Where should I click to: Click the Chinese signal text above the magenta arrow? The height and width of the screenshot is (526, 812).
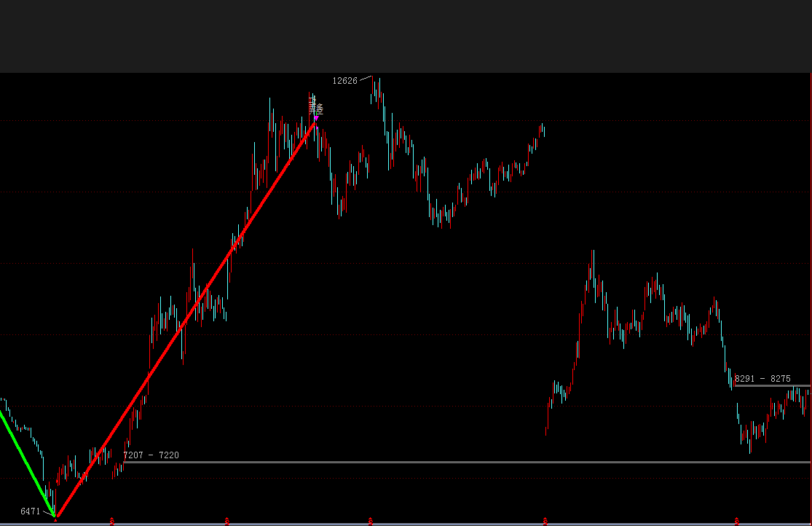tap(317, 107)
